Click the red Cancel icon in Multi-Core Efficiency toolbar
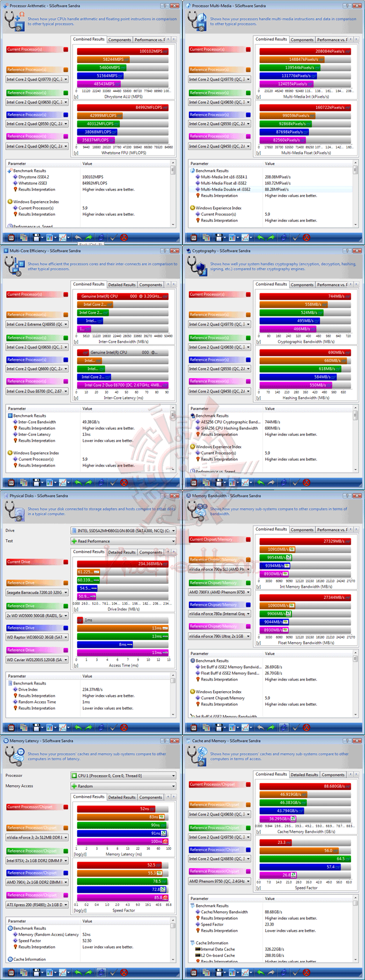Image resolution: width=365 pixels, height=980 pixels. [x=124, y=482]
